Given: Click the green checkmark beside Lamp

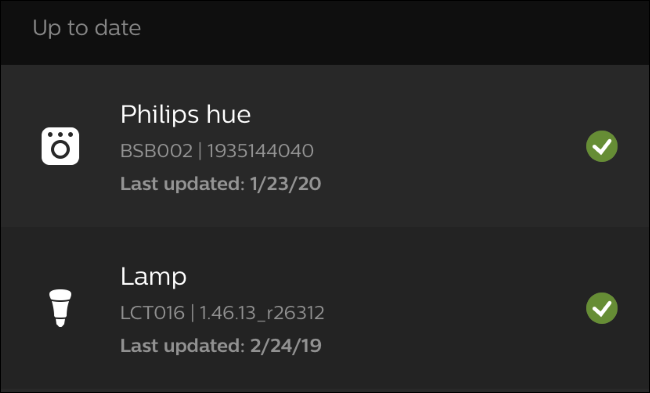Looking at the screenshot, I should click(x=601, y=308).
